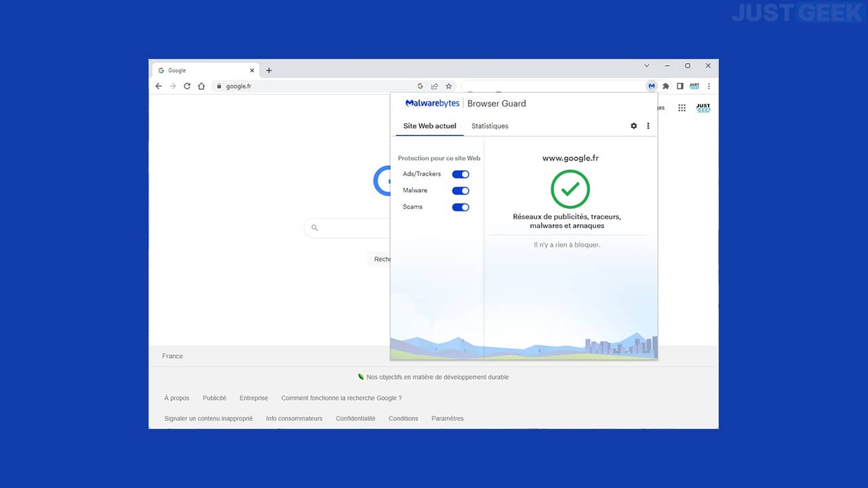Open the Info consommateurs link
The height and width of the screenshot is (488, 868).
click(294, 419)
